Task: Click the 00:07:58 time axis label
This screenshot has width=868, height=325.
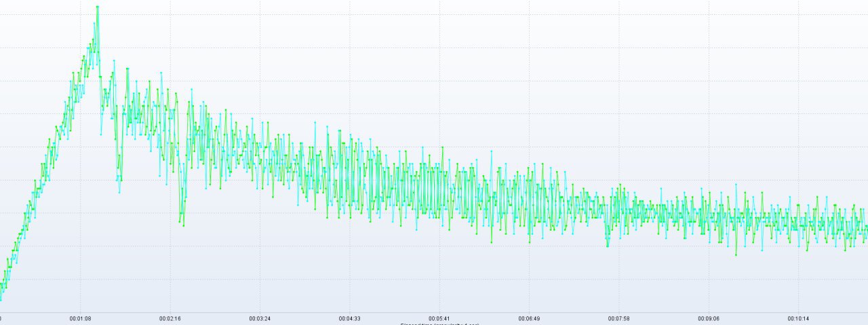Action: [619, 318]
